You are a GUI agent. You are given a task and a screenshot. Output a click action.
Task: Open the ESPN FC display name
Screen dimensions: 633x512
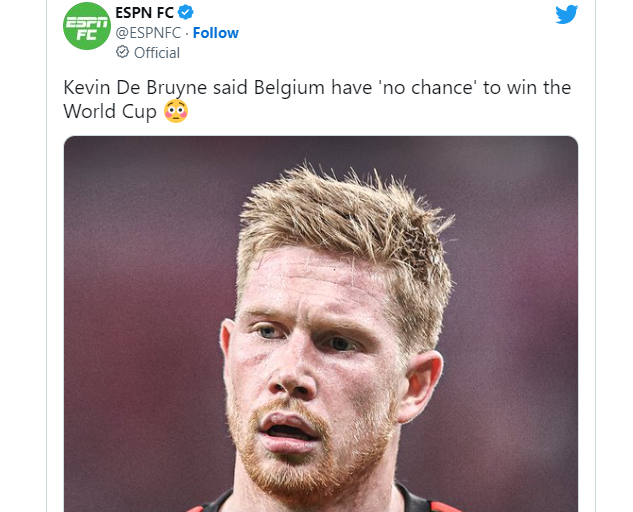[145, 13]
